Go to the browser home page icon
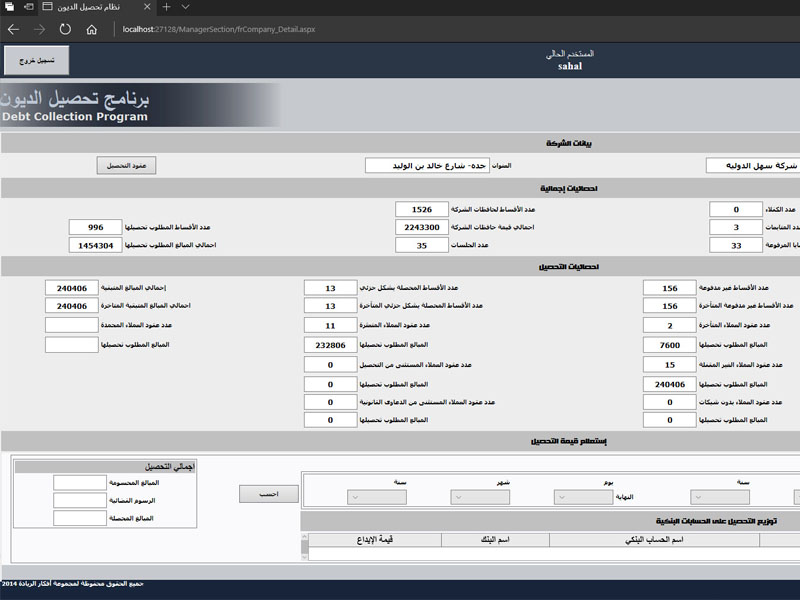Image resolution: width=800 pixels, height=600 pixels. pos(91,29)
